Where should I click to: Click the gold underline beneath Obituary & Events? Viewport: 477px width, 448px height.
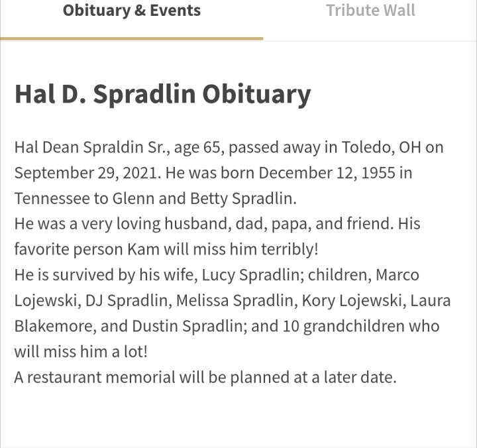point(131,38)
